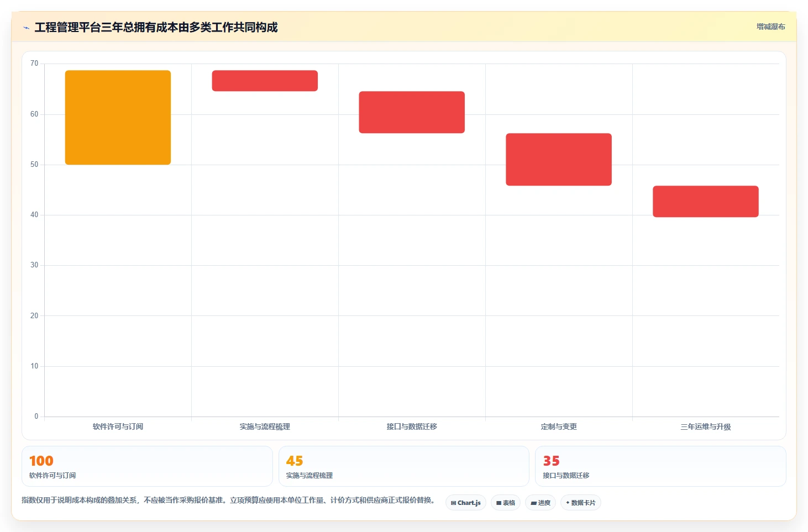The width and height of the screenshot is (808, 532).
Task: Click the chart title 工程管理平台三年总拥有成本
Action: 156,27
